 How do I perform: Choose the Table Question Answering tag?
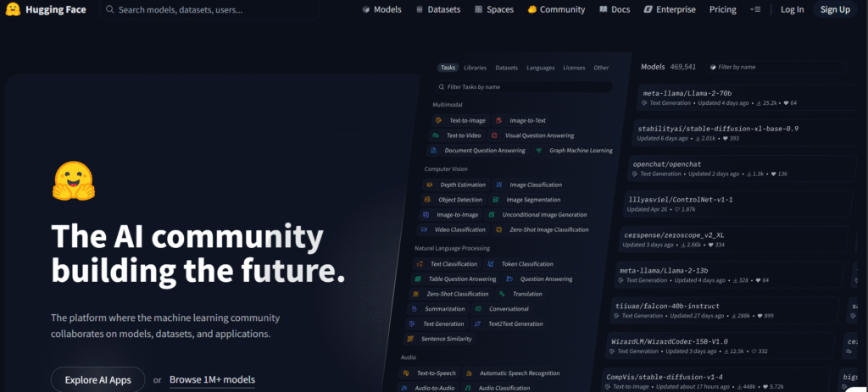[455, 279]
